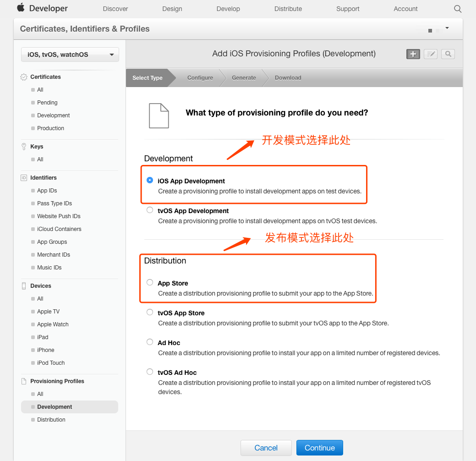The width and height of the screenshot is (476, 461).
Task: Open App Groups
Action: [x=52, y=242]
